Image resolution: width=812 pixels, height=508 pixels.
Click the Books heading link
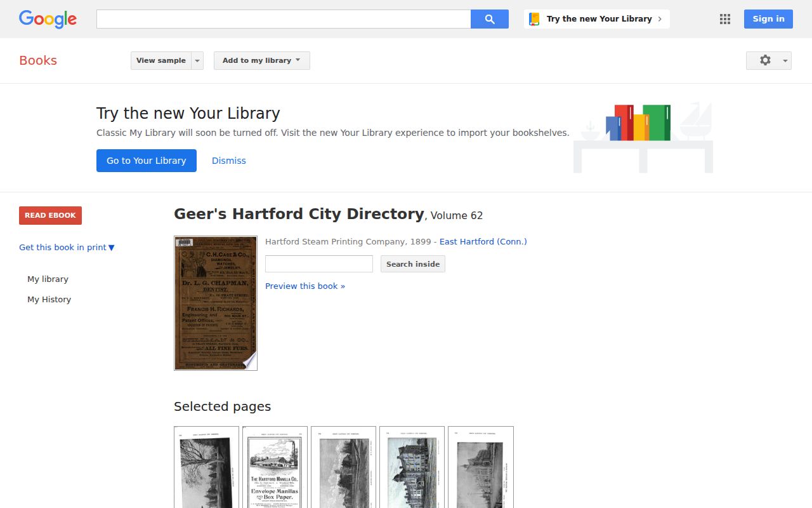38,60
